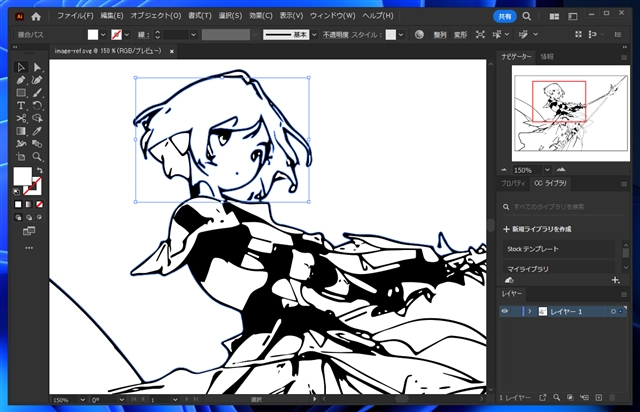The width and height of the screenshot is (640, 412).
Task: Select the Pen tool
Action: (x=21, y=80)
